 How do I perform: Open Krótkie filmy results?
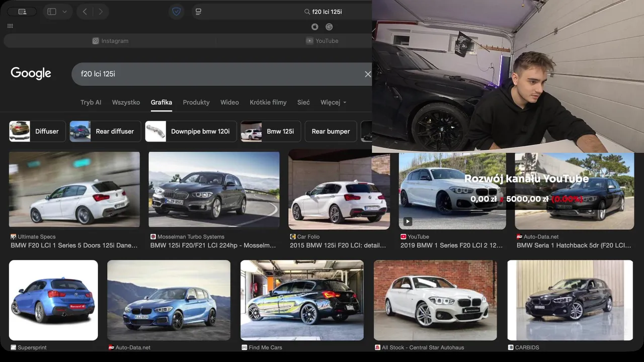pos(268,102)
